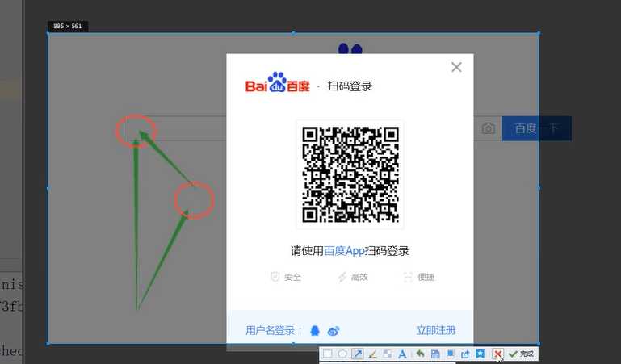Open the 百度App link
The image size is (621, 364).
[344, 251]
